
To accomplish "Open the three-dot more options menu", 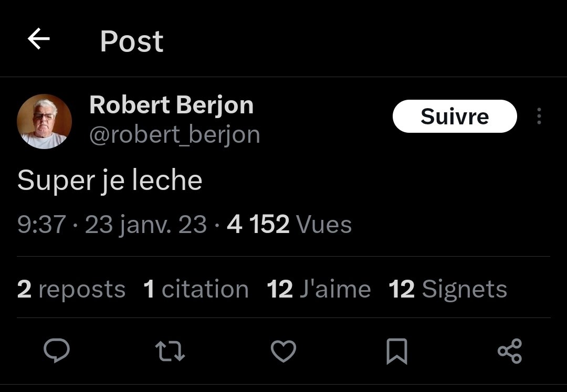I will tap(539, 116).
